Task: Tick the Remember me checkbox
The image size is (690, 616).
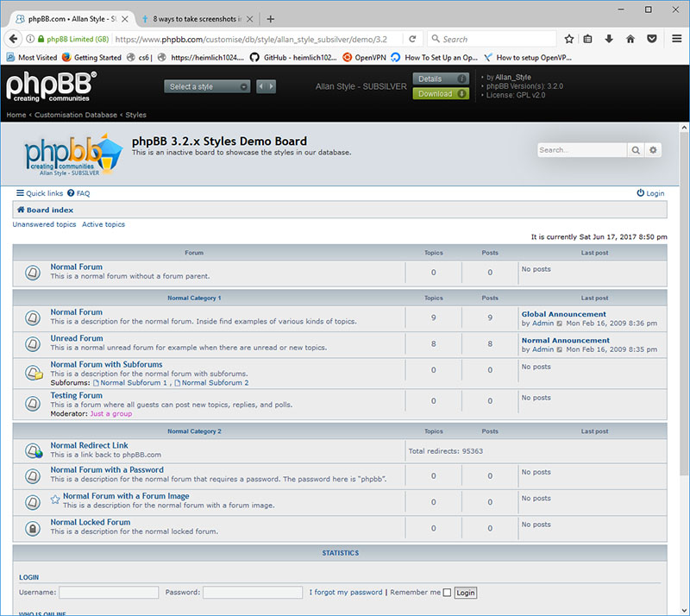Action: [x=447, y=593]
